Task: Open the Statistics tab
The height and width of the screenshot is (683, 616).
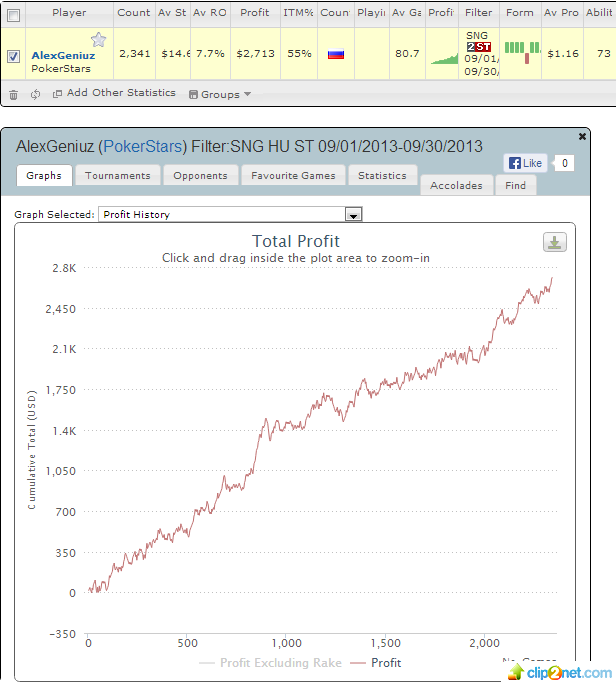Action: pos(382,175)
